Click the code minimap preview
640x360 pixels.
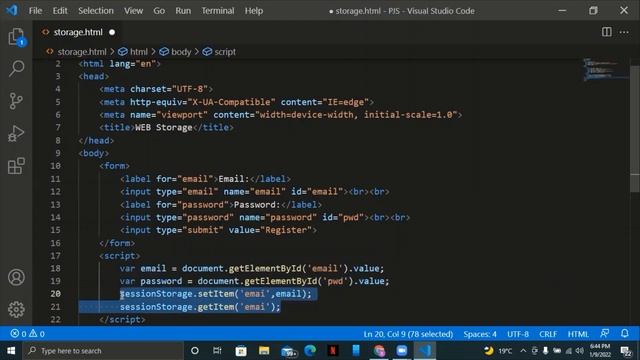pyautogui.click(x=605, y=70)
